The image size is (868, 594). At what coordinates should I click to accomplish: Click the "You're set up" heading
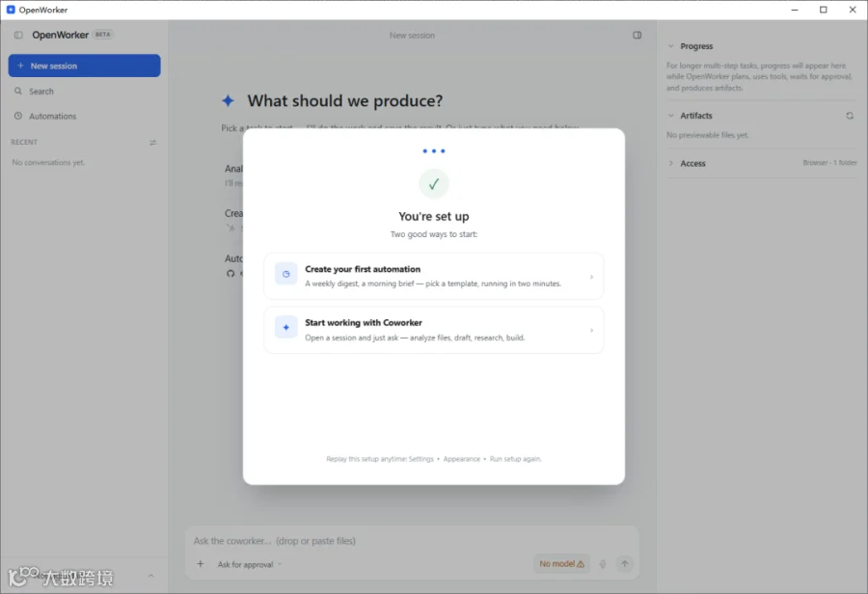coord(433,216)
